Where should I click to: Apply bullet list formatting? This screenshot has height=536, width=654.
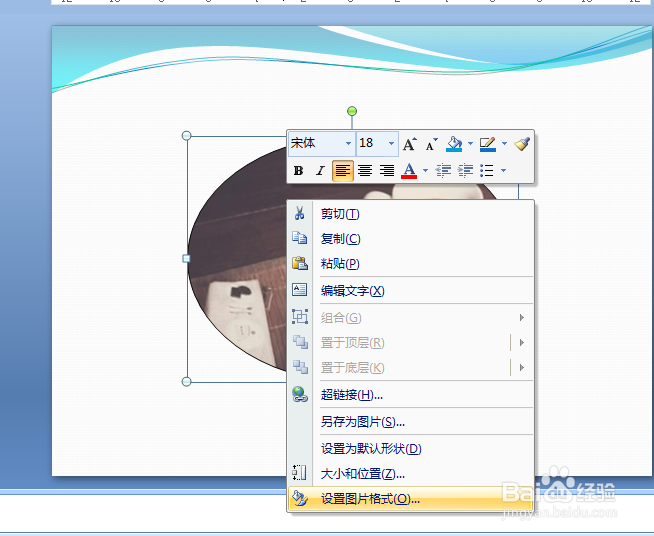[487, 171]
